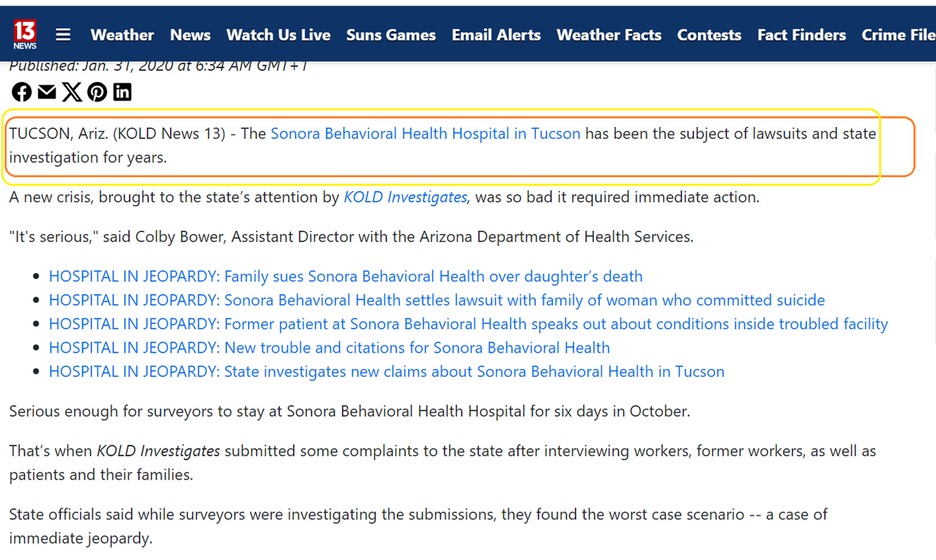
Task: Click the 'A new crisis' paragraph text
Action: (384, 197)
